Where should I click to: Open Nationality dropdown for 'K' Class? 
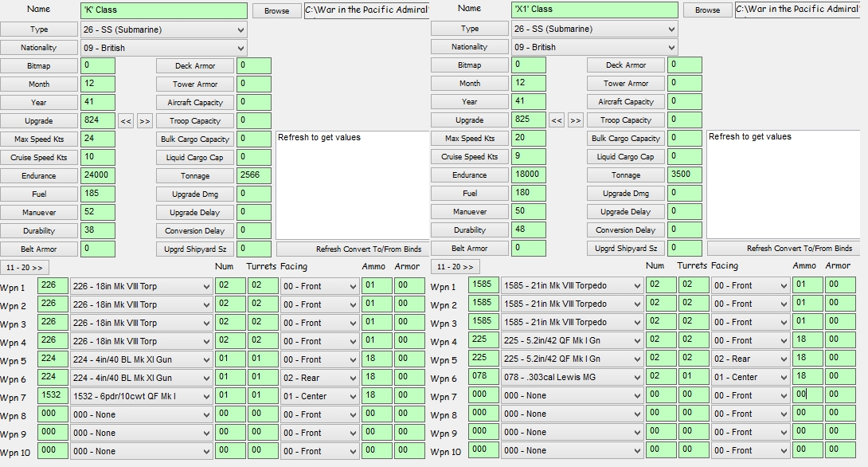point(164,48)
